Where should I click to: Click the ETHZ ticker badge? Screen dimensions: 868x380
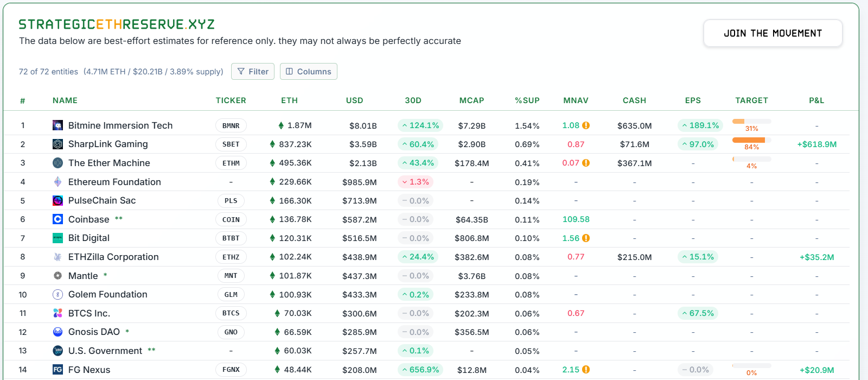231,257
